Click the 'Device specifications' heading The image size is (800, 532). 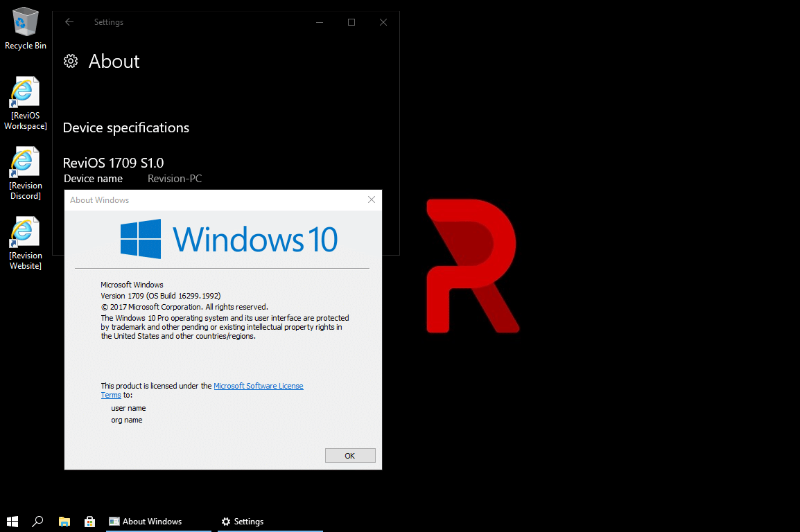tap(126, 127)
